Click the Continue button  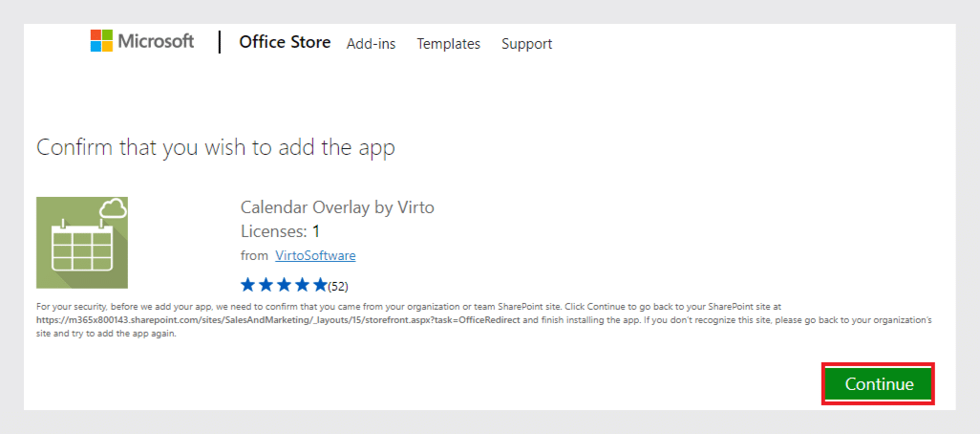[x=878, y=384]
